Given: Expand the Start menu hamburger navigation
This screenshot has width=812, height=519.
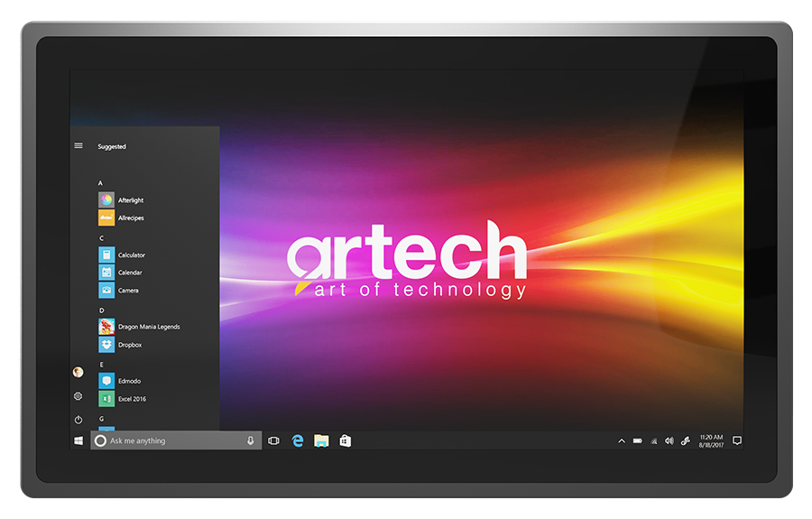Looking at the screenshot, I should point(78,145).
